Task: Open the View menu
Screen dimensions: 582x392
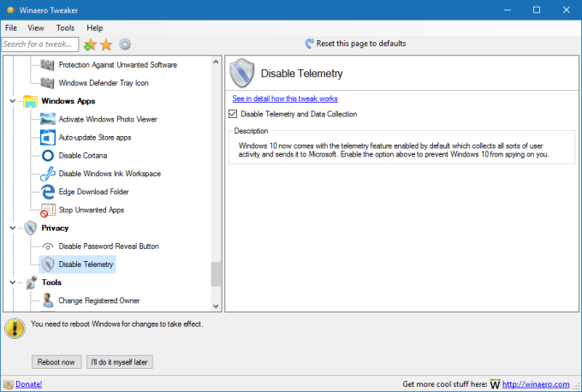Action: click(36, 28)
